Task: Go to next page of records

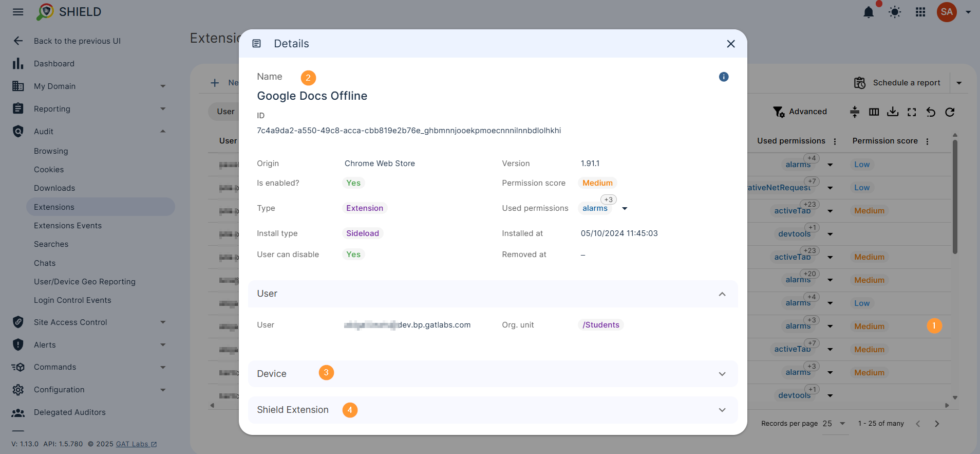Action: click(937, 424)
